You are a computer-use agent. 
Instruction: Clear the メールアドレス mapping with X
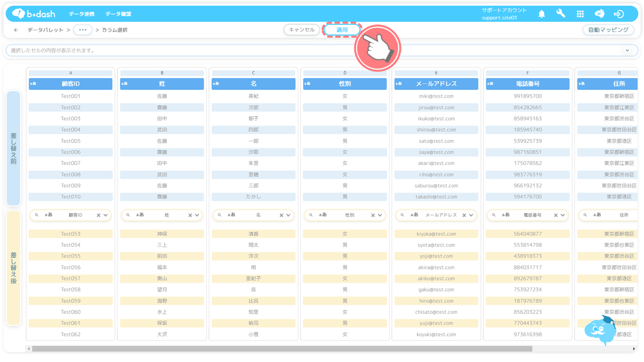click(464, 215)
